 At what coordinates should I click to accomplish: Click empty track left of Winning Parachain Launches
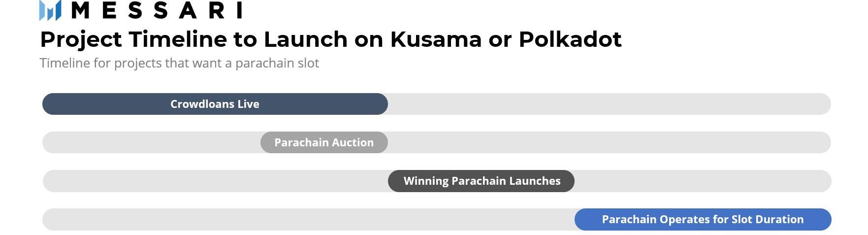214,181
